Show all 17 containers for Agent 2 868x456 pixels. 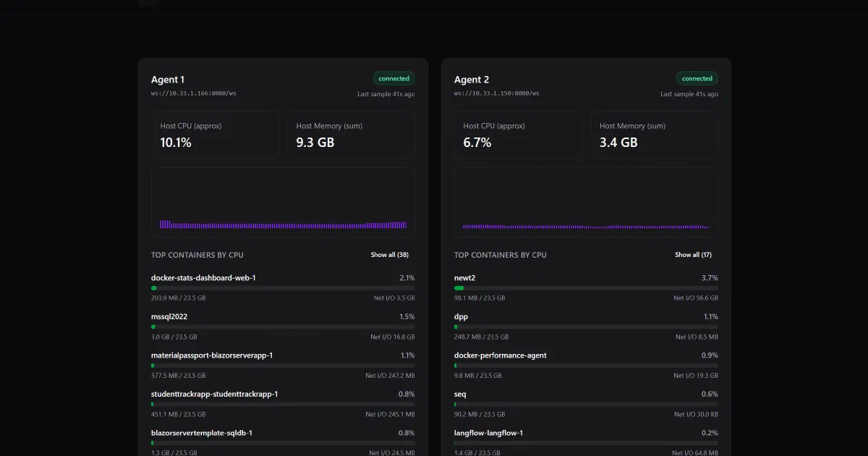[693, 255]
